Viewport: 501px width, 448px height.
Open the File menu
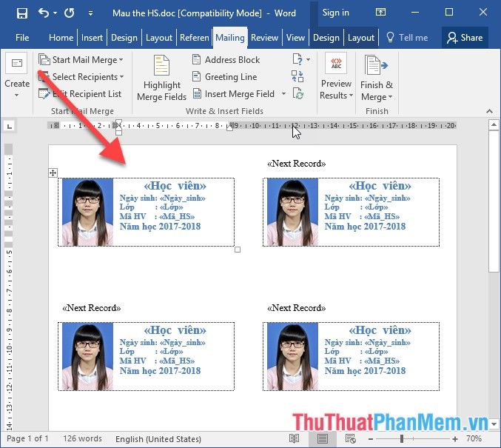point(22,38)
